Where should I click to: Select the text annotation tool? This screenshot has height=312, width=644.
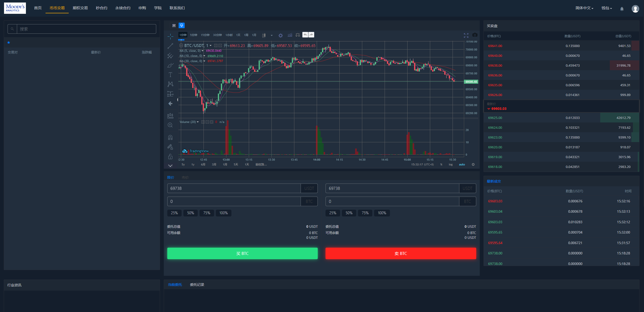click(170, 75)
